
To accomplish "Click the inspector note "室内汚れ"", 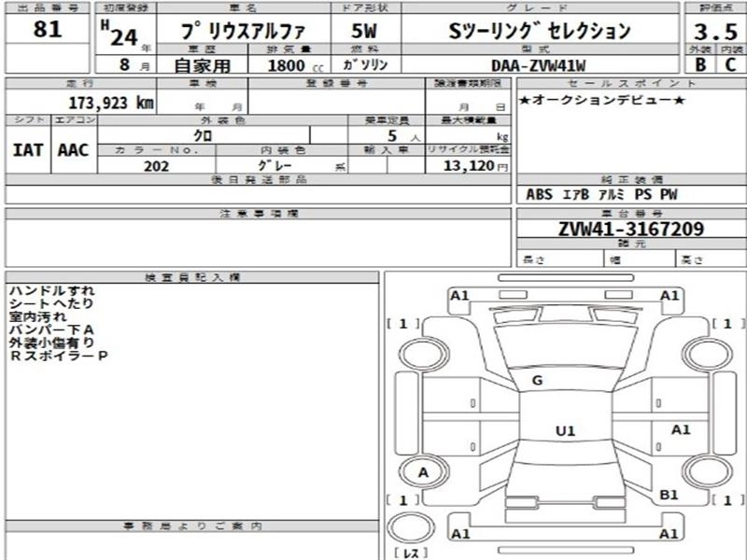I will [38, 316].
